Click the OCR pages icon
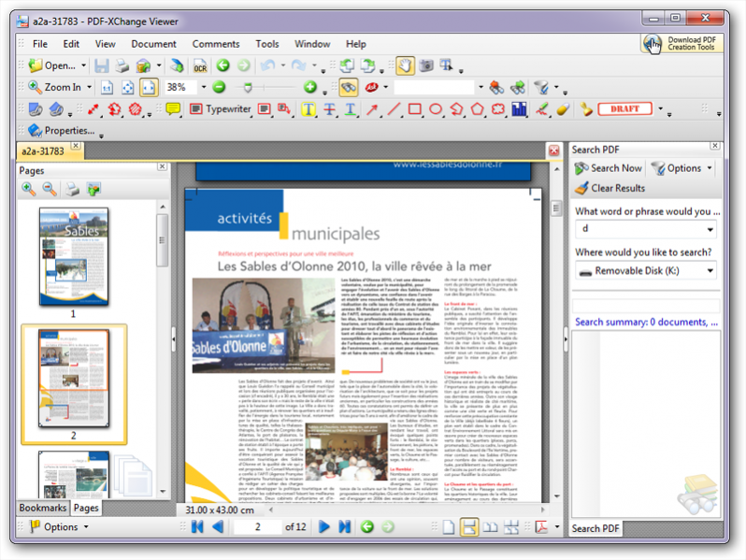Screen dimensions: 746x560 [x=200, y=65]
